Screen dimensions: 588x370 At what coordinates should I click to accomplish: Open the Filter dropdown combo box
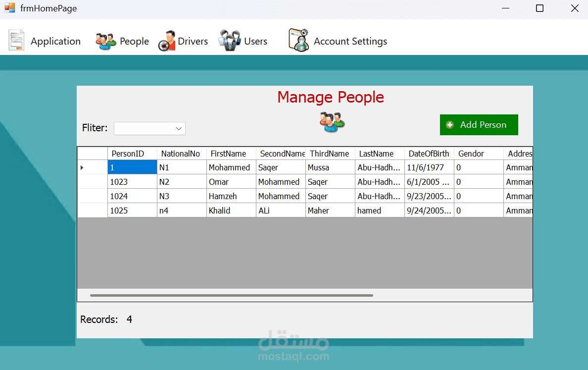point(149,129)
